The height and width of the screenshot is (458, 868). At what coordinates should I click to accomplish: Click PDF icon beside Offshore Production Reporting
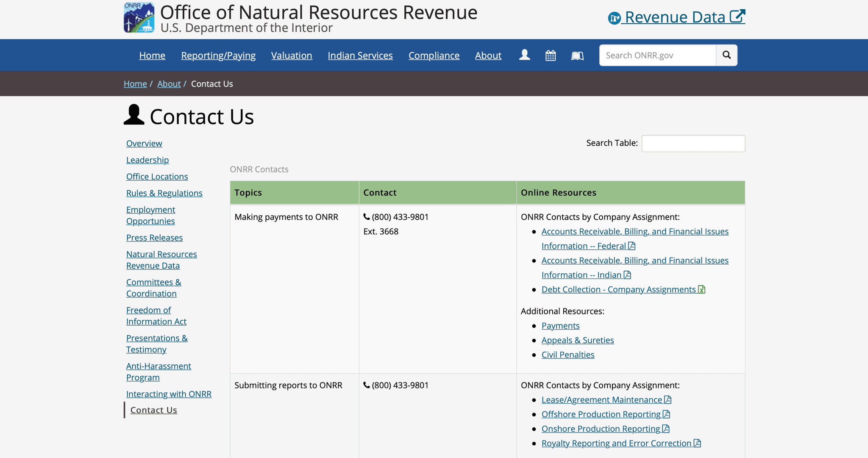tap(666, 414)
